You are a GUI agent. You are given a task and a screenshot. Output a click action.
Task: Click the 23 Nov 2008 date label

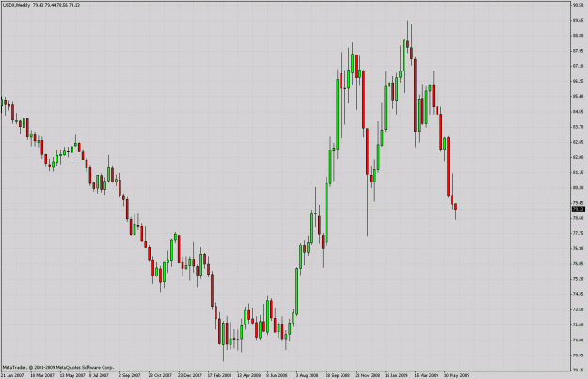point(367,375)
